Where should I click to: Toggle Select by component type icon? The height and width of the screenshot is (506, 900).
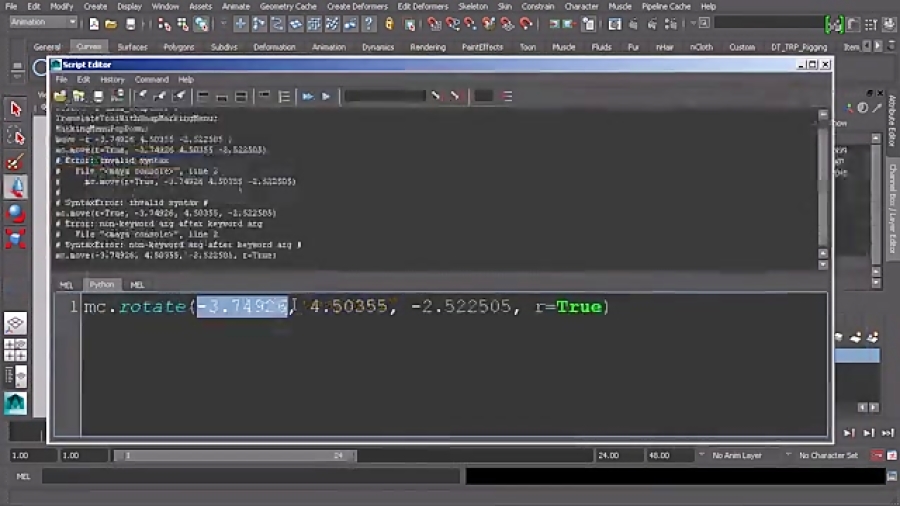201,24
